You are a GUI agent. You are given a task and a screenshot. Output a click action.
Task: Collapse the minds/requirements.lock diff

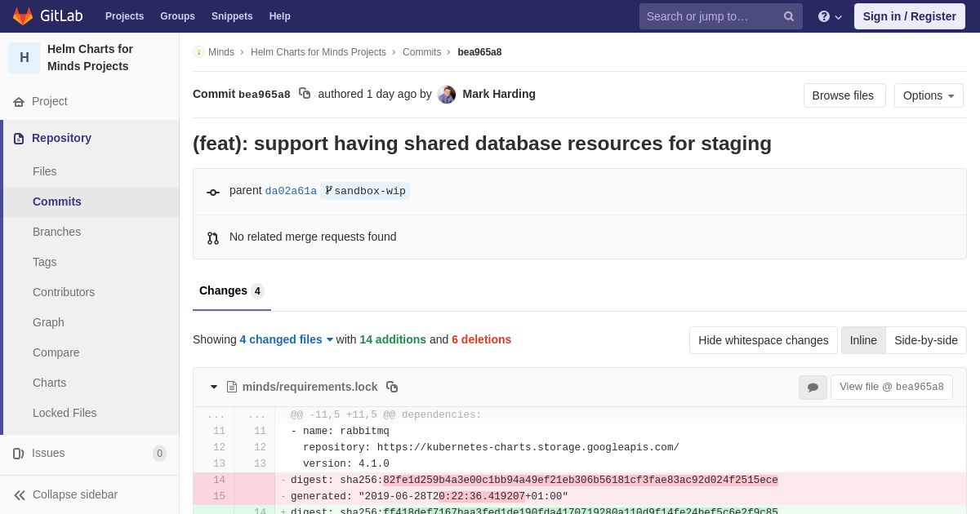point(214,387)
